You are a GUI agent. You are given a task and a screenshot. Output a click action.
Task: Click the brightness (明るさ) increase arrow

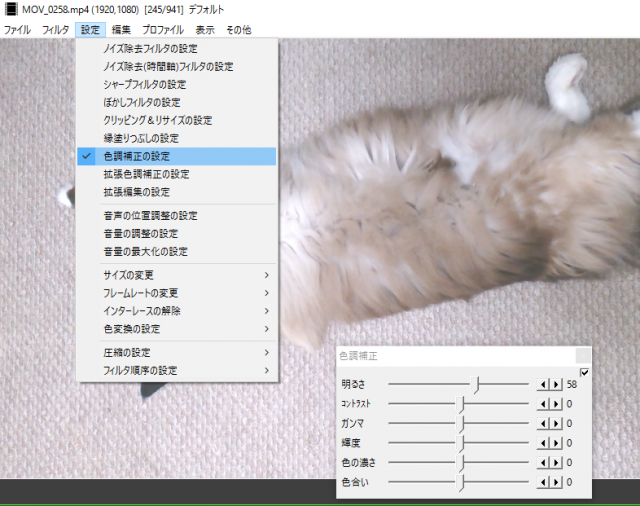coord(556,383)
